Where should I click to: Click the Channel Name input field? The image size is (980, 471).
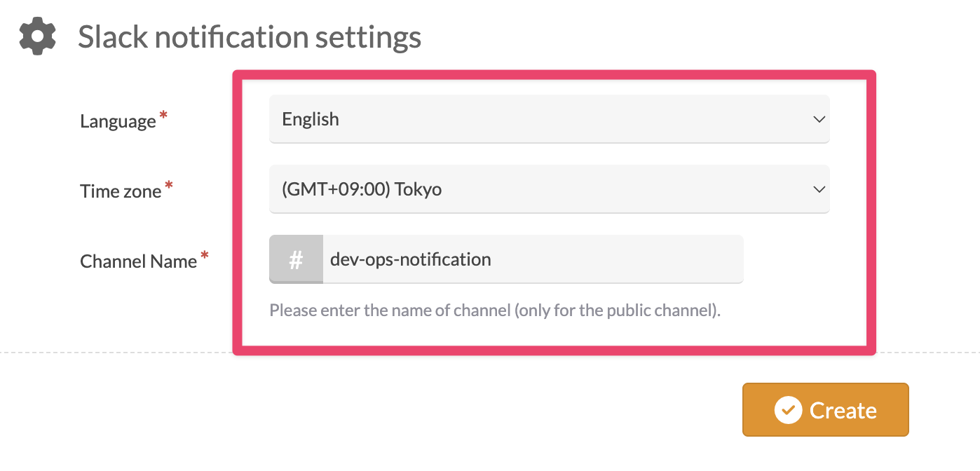click(533, 259)
